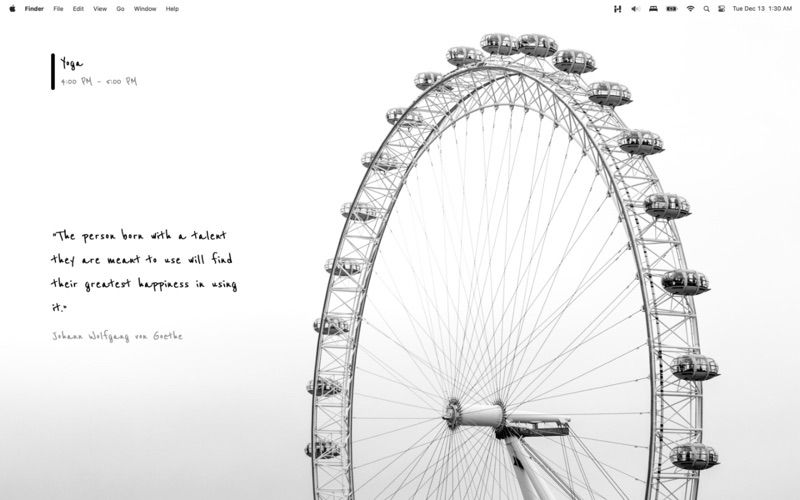This screenshot has width=800, height=500.
Task: Click the H-shaped menu bar app icon
Action: point(617,9)
